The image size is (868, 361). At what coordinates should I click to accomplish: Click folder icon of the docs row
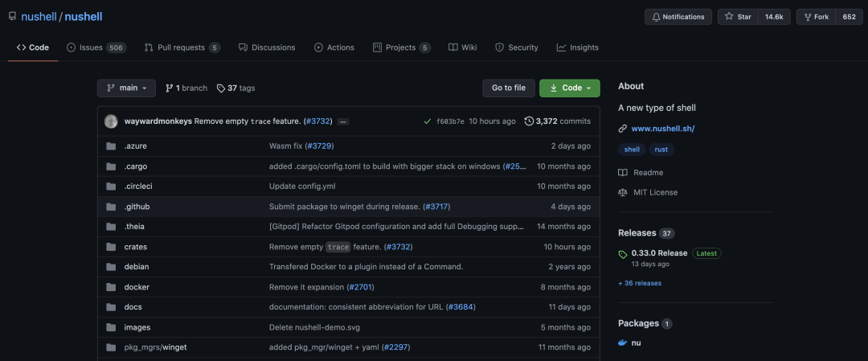point(111,307)
